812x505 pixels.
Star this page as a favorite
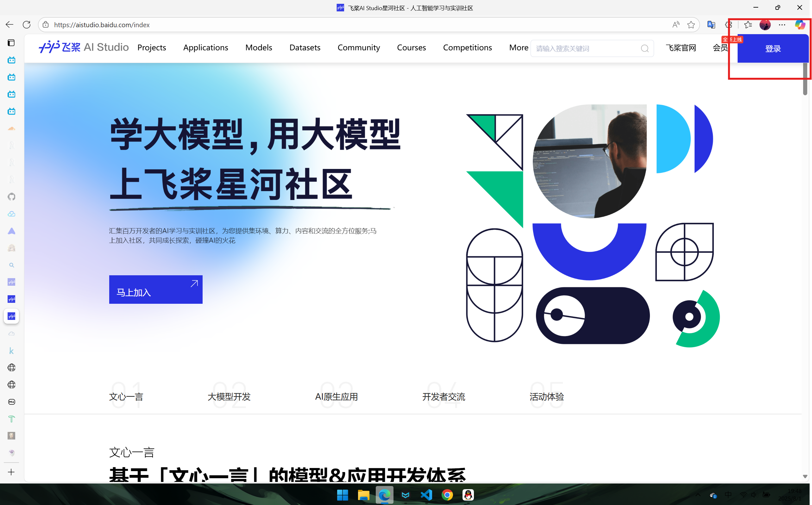pyautogui.click(x=691, y=25)
